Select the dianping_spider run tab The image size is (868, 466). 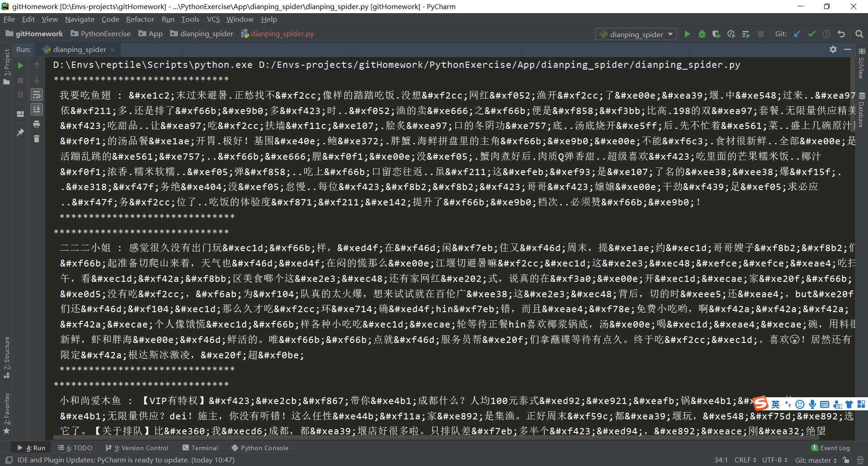[x=79, y=49]
